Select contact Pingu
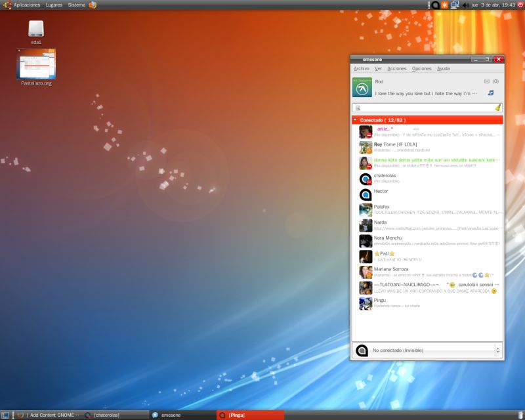This screenshot has height=420, width=525. 427,303
